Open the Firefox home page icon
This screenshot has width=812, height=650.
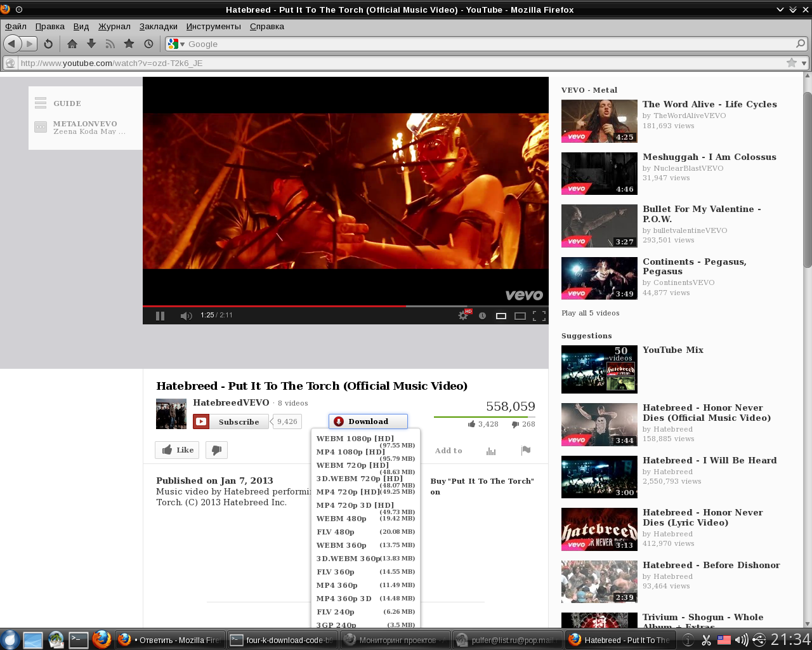72,44
